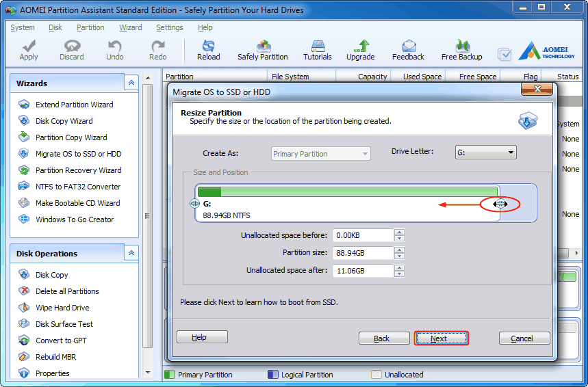Decrease Unallocated space before value
Screen dimensions: 588x387
pyautogui.click(x=399, y=238)
